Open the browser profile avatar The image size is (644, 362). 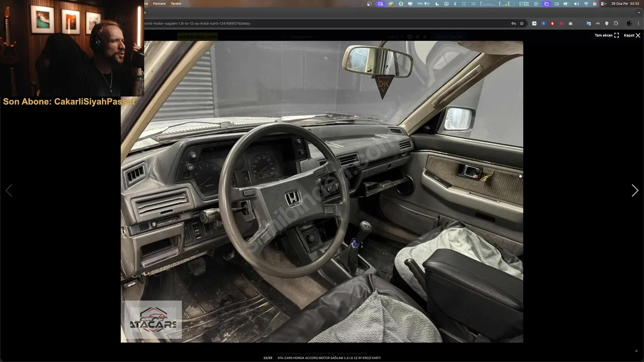629,23
